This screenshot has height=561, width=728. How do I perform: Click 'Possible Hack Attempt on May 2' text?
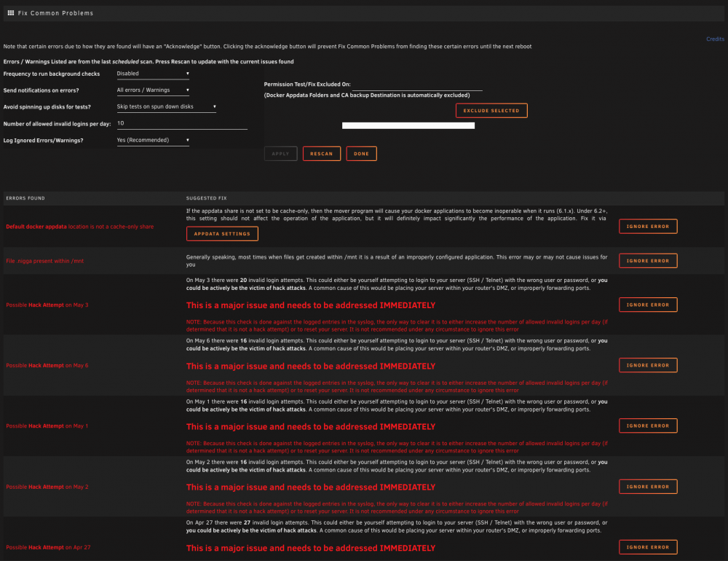tap(47, 487)
